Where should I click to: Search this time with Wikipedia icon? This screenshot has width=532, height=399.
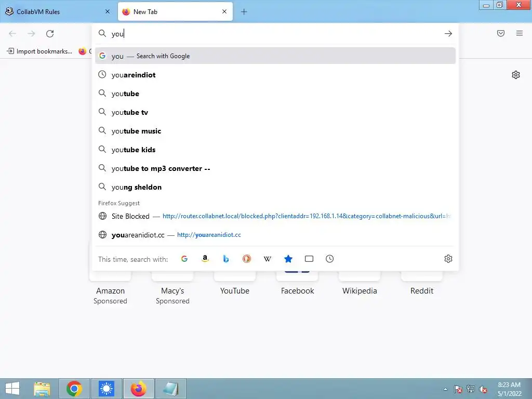click(268, 259)
